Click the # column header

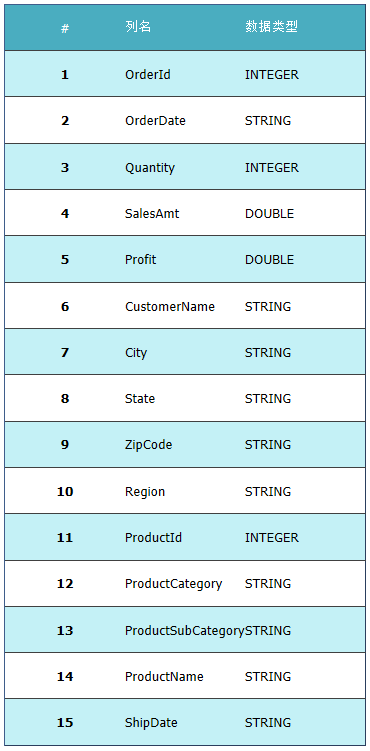click(x=65, y=28)
